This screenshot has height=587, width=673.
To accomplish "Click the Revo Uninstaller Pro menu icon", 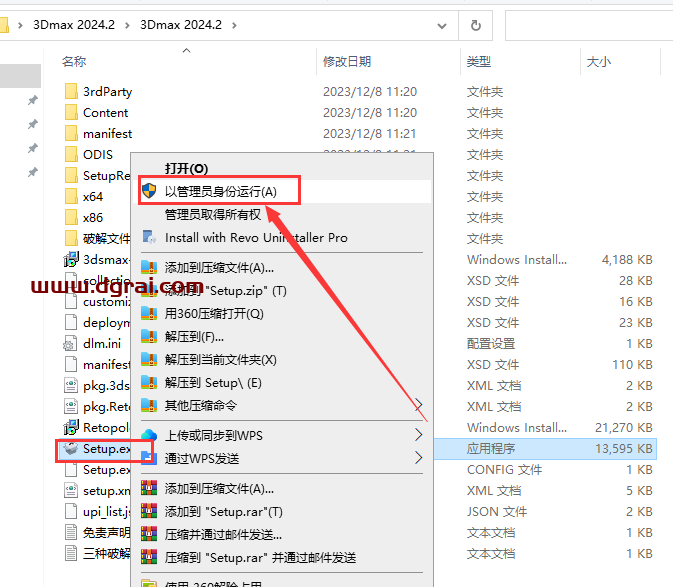I will [x=149, y=237].
